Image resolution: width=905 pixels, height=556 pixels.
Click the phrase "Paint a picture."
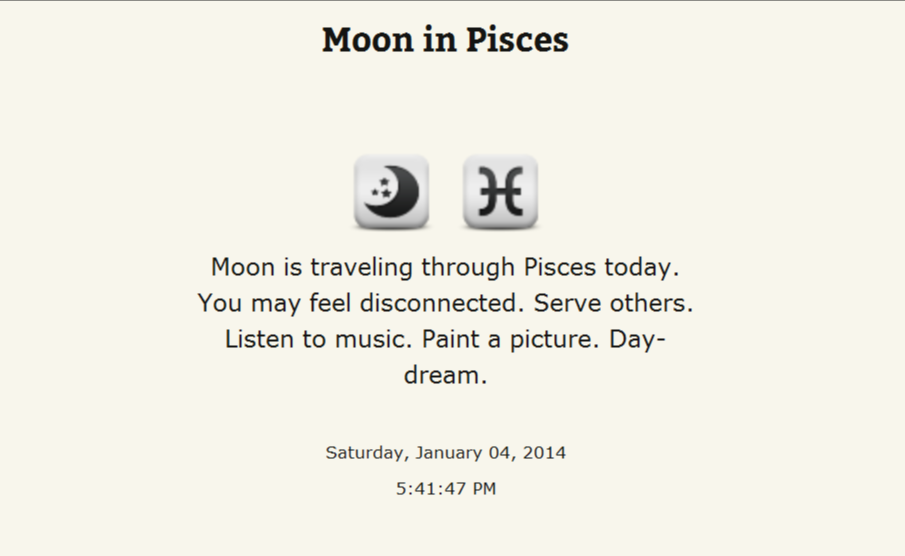[x=511, y=339]
